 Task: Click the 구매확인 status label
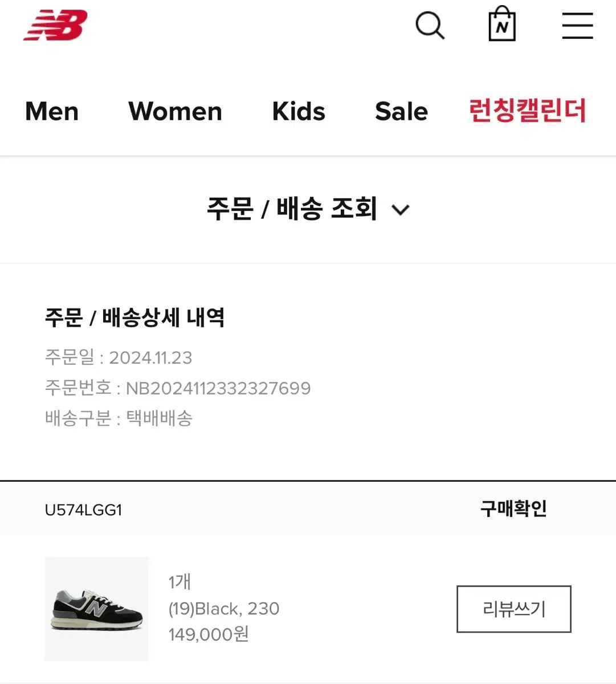(513, 508)
